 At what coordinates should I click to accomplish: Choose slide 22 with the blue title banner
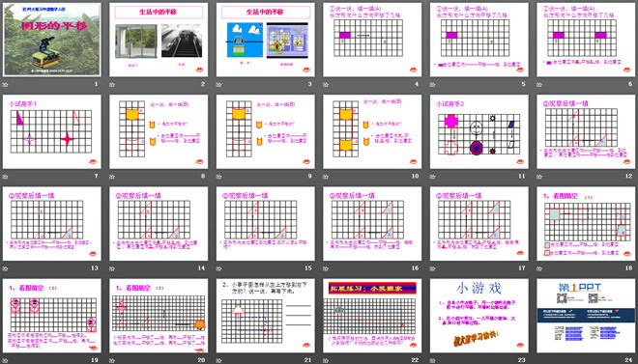click(372, 316)
